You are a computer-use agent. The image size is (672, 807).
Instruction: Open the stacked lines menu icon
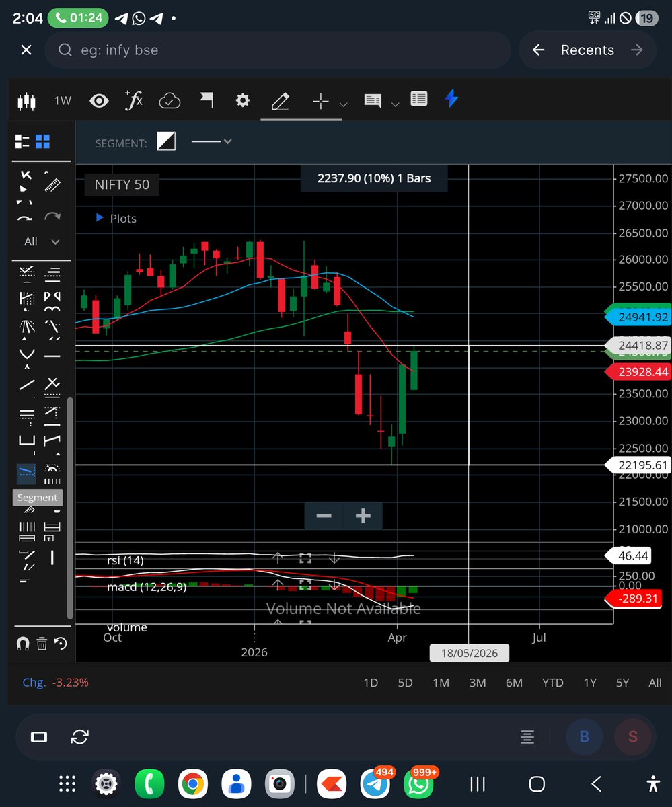527,737
